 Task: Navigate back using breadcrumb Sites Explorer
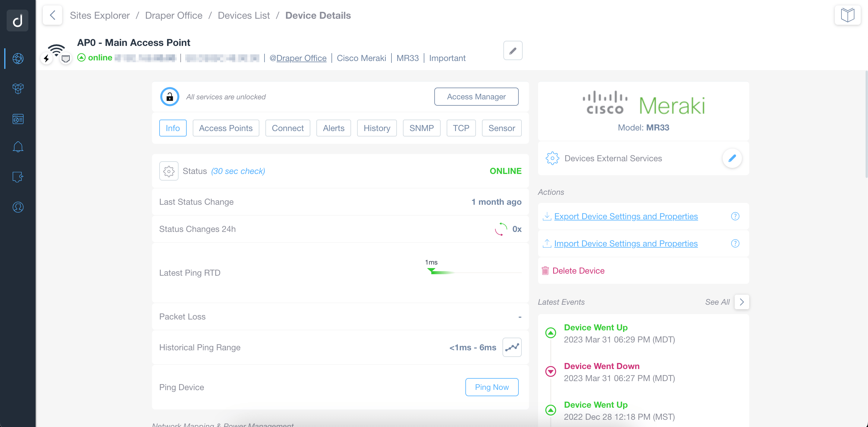[x=100, y=15]
